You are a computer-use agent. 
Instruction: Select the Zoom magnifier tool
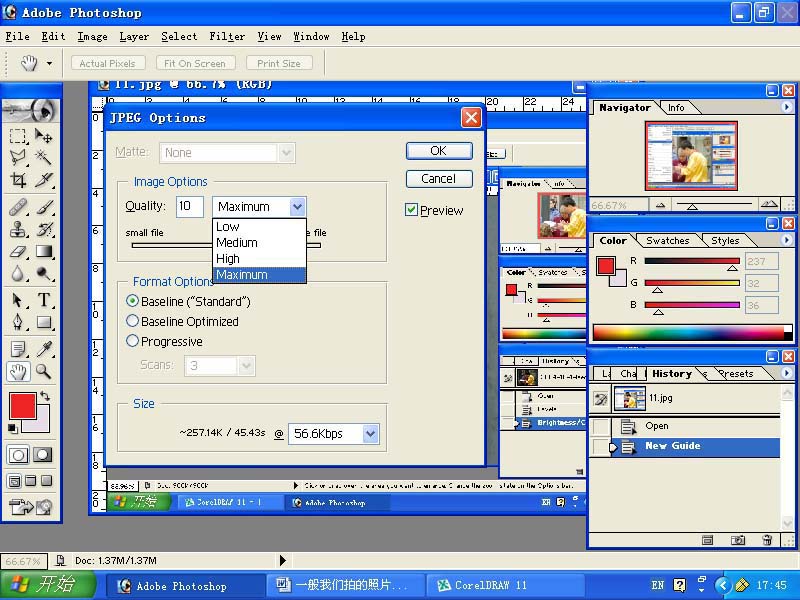44,371
